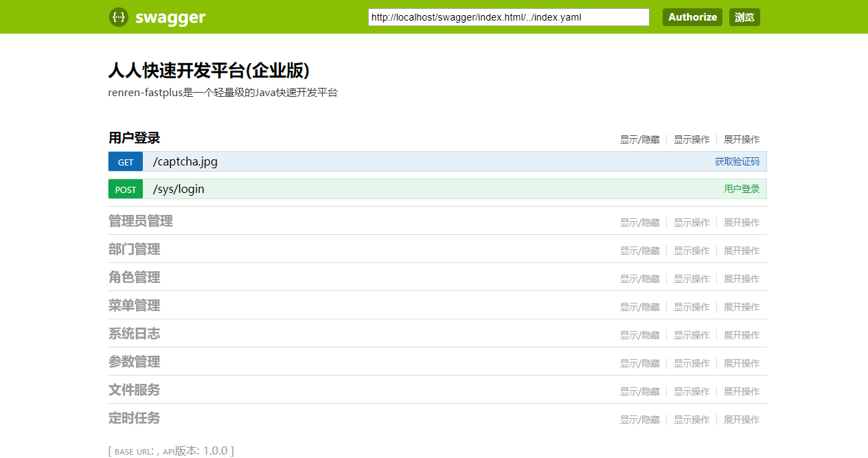868x458 pixels.
Task: Click the 浏览 explore button
Action: point(744,17)
